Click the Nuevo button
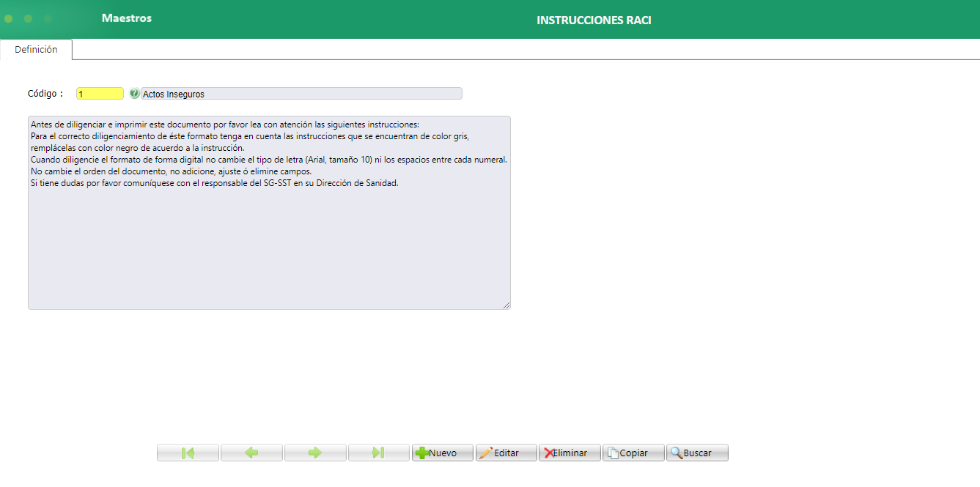Image resolution: width=980 pixels, height=487 pixels. [x=443, y=453]
